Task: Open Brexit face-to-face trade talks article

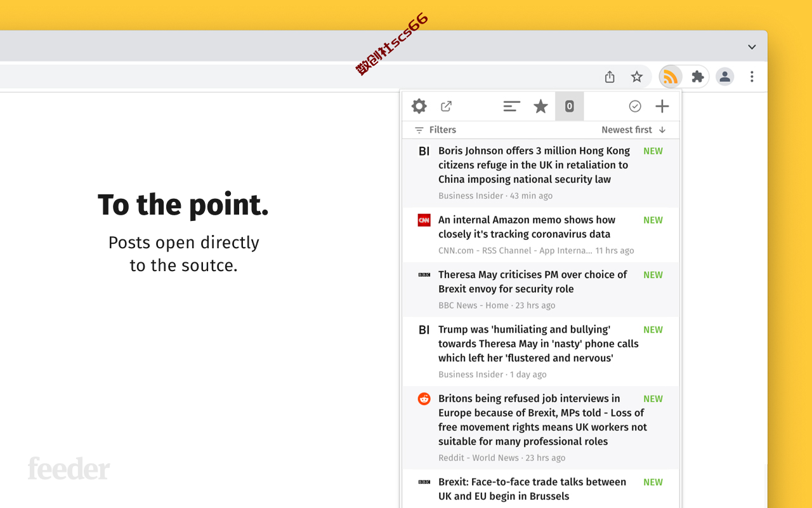Action: pos(540,488)
